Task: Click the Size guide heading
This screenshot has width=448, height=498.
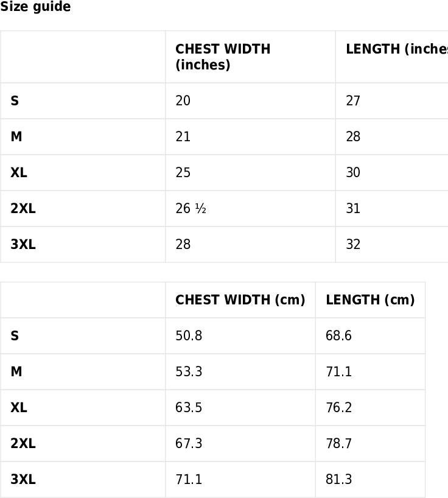Action: coord(35,7)
